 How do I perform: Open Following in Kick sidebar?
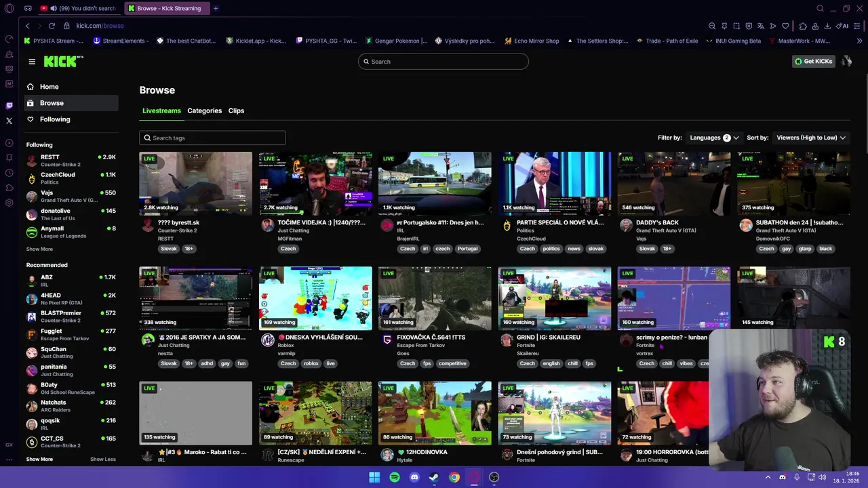[x=71, y=119]
